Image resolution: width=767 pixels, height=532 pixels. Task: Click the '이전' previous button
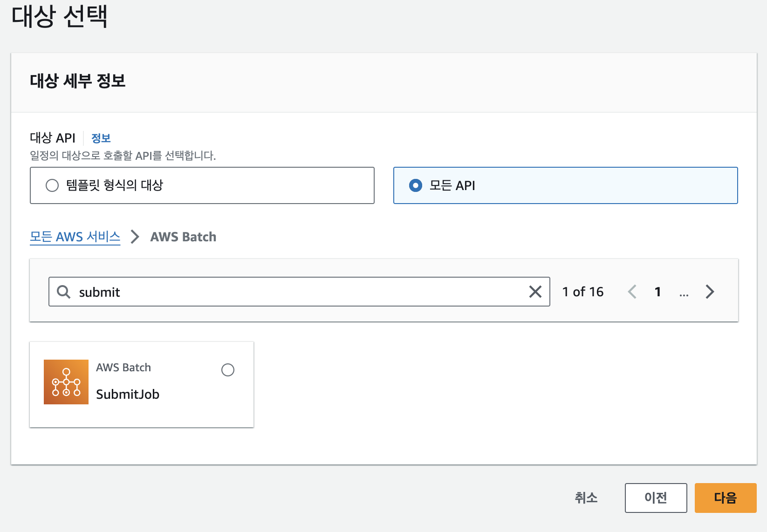656,498
